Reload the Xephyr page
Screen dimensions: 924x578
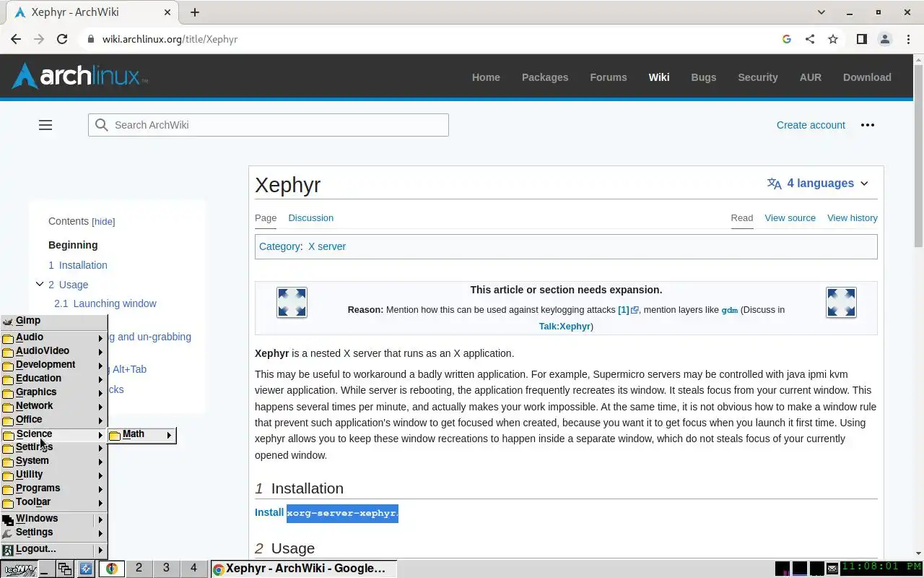coord(62,39)
